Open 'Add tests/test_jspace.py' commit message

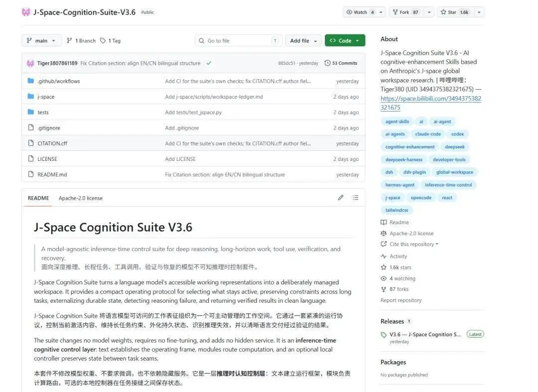193,112
